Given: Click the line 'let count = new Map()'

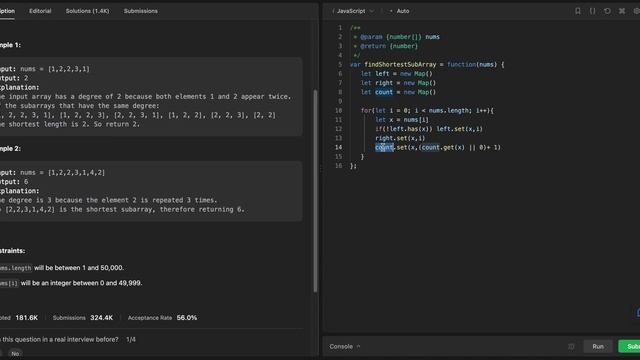Looking at the screenshot, I should (x=398, y=92).
